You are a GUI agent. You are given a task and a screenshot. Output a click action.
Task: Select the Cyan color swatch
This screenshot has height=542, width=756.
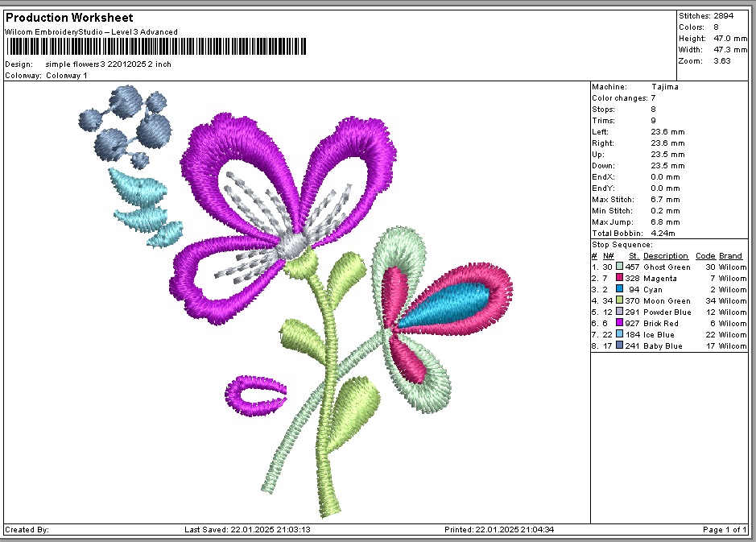(x=620, y=289)
